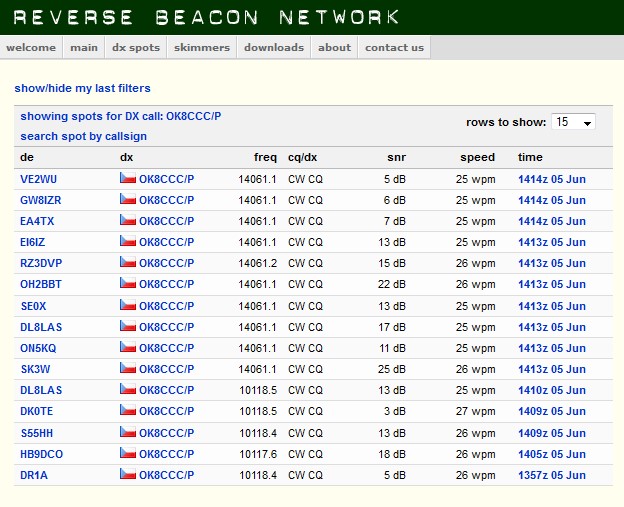Switch to the dx spots tab
The width and height of the screenshot is (624, 507).
(135, 47)
